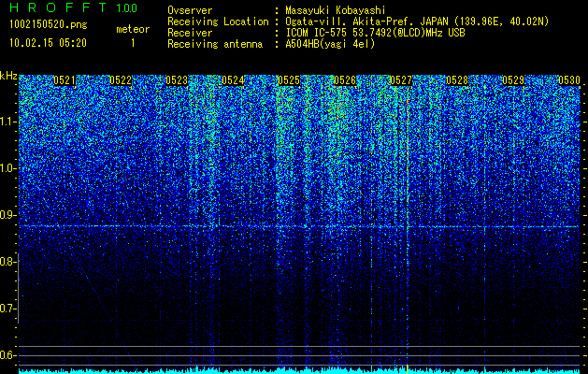
Task: Click the HROFFT title text
Action: 58,7
